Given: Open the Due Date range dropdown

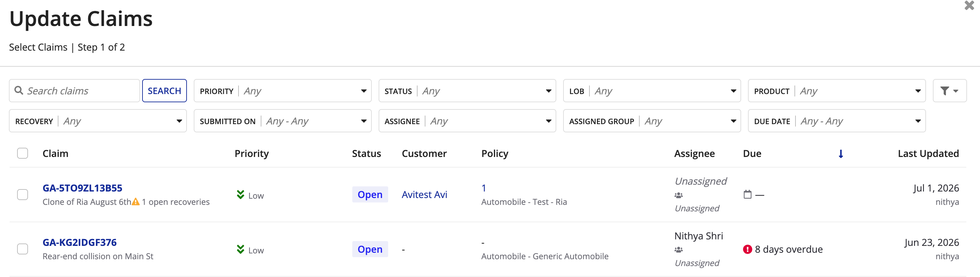Looking at the screenshot, I should coord(836,121).
